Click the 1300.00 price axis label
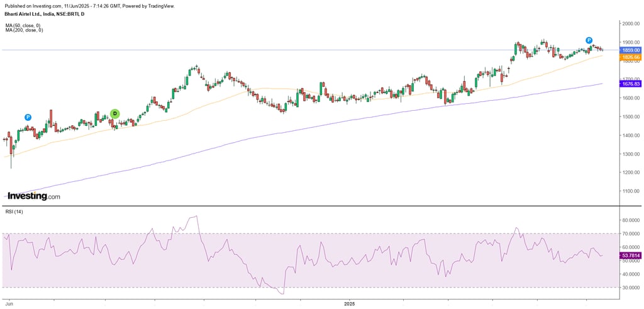This screenshot has width=644, height=309. (631, 154)
